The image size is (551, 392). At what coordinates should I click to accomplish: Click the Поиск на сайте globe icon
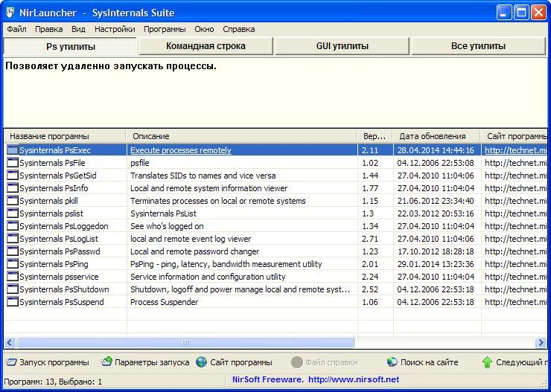[x=392, y=362]
